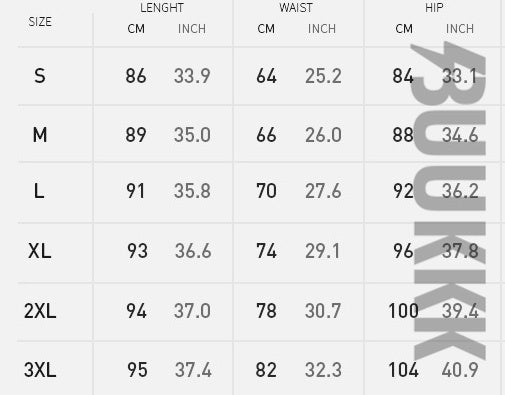Click the SIZE column header
This screenshot has width=505, height=395.
click(x=40, y=22)
